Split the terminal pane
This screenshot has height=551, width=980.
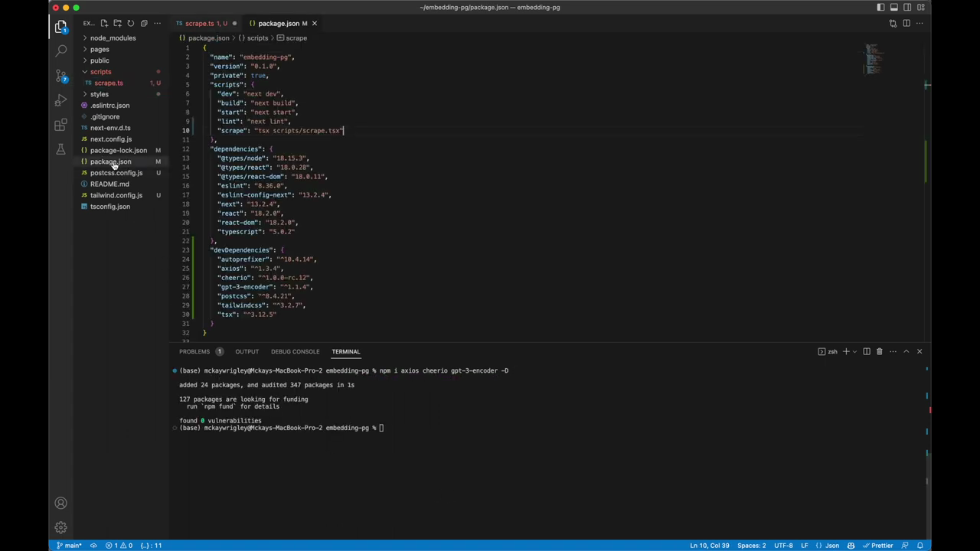click(867, 351)
